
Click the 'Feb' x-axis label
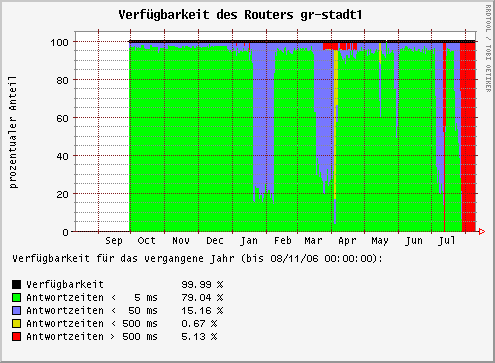[x=283, y=241]
